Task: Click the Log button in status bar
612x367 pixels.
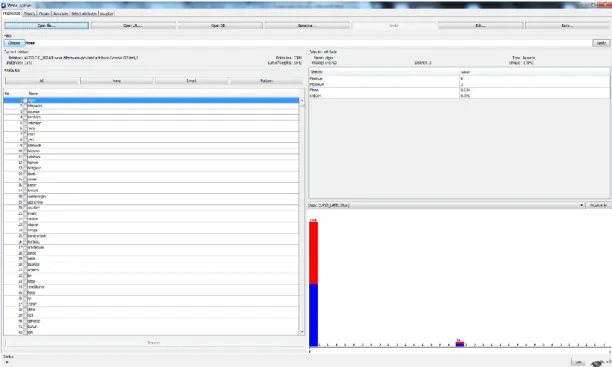Action: tap(578, 362)
